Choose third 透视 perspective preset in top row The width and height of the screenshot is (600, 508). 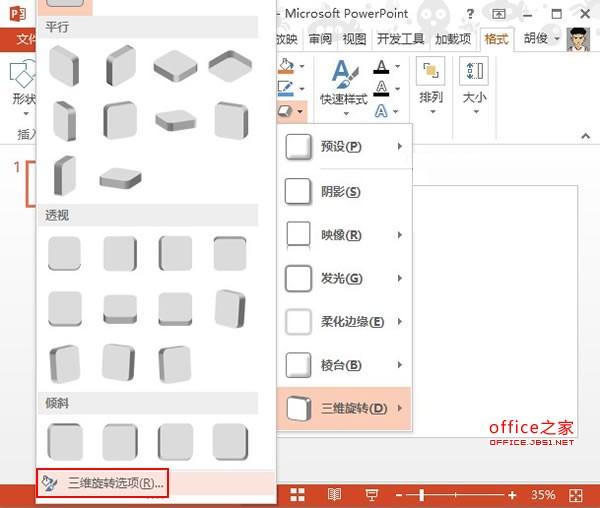(x=176, y=253)
